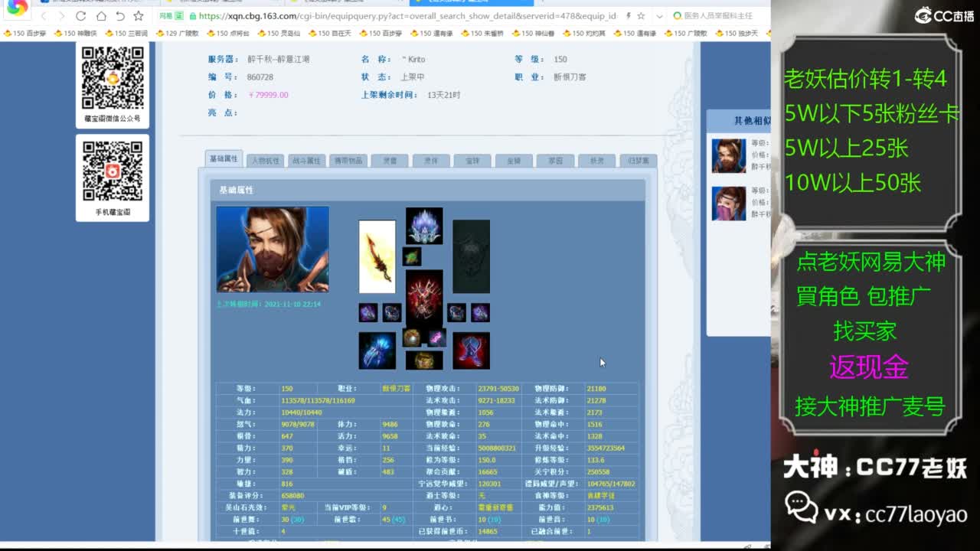Click the round golden amulet icon

coord(412,337)
